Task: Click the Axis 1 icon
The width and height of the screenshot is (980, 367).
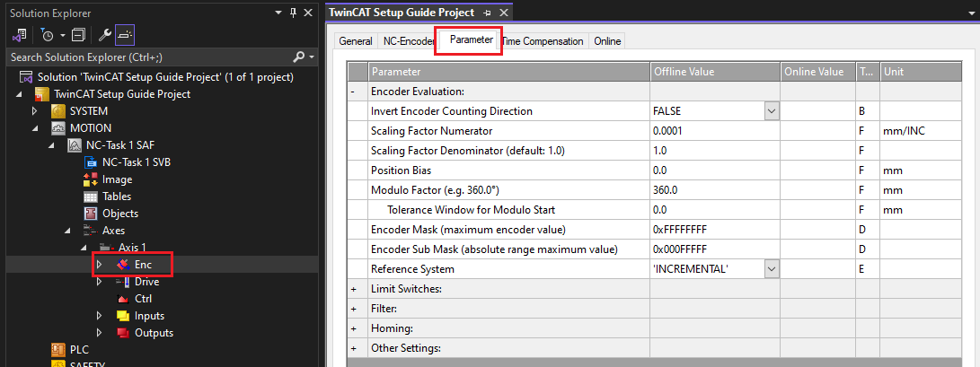Action: point(107,247)
